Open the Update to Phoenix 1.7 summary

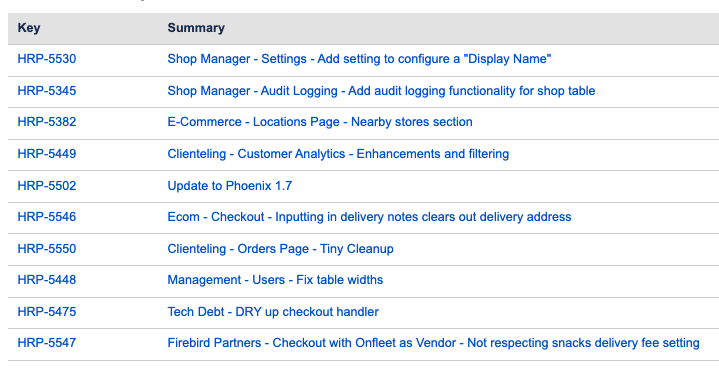[x=230, y=186]
